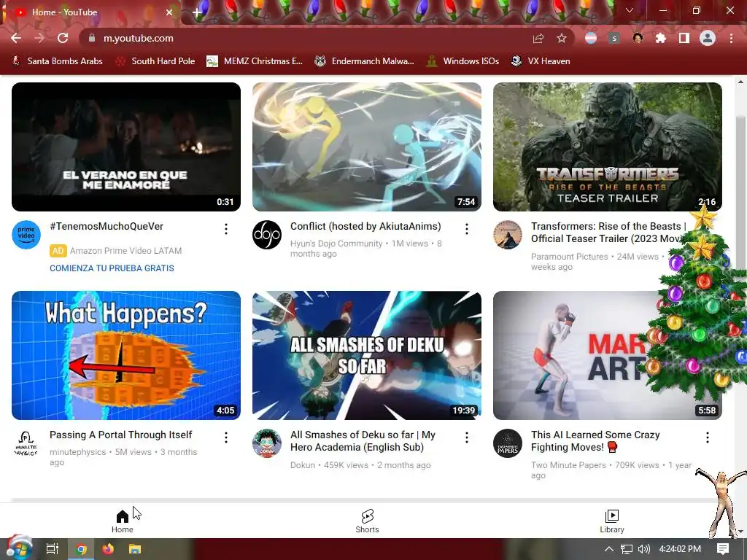Play All Smashes of Deku thumbnail
The height and width of the screenshot is (560, 747).
[x=367, y=355]
